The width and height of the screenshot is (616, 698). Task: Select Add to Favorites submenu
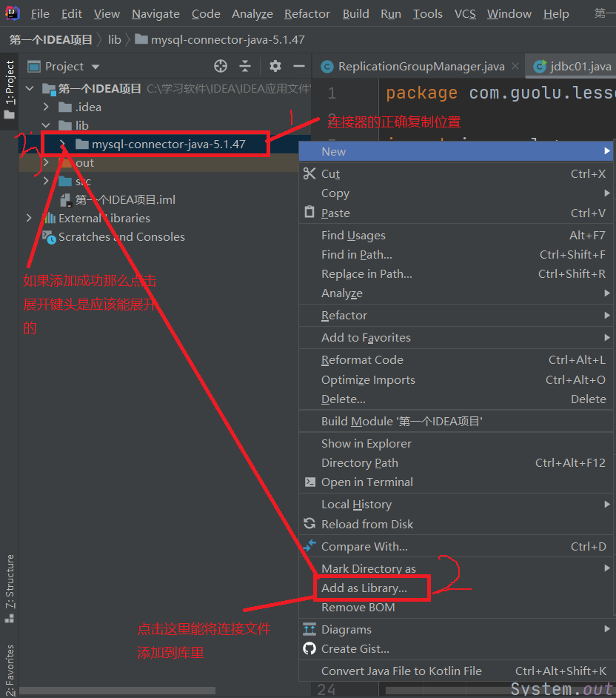pos(456,337)
